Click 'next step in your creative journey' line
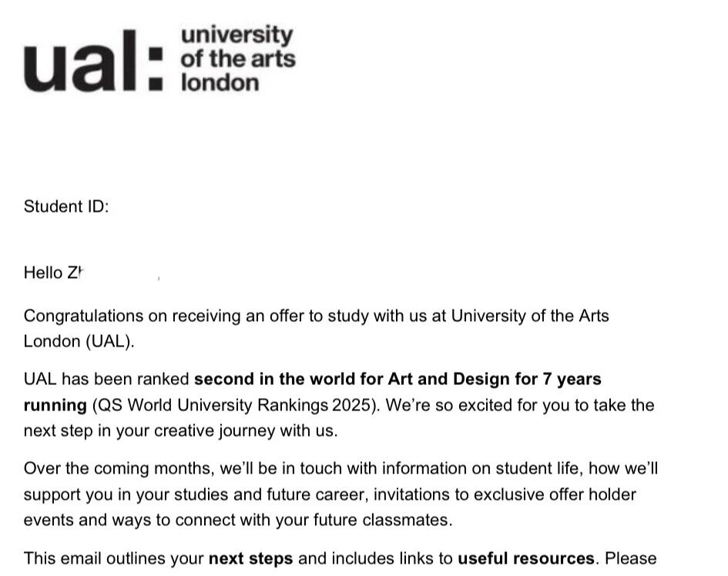Image resolution: width=728 pixels, height=576 pixels. coord(180,430)
